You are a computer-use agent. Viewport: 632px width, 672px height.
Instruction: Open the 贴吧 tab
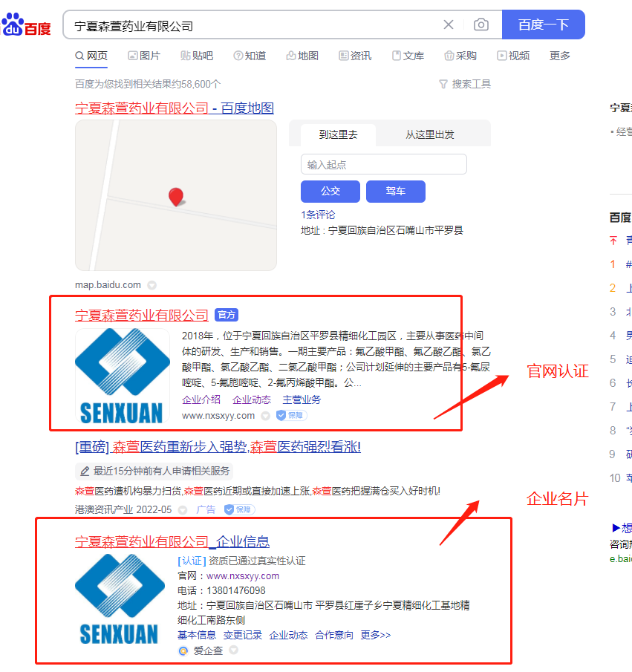tap(197, 56)
